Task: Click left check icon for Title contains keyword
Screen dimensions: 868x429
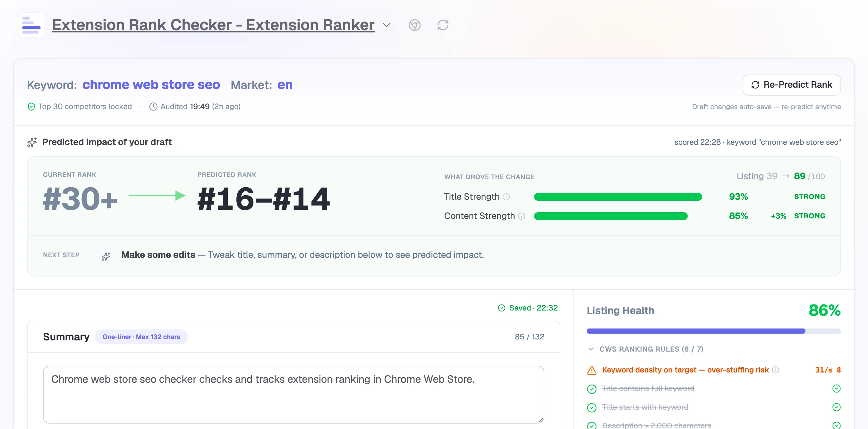Action: 592,389
